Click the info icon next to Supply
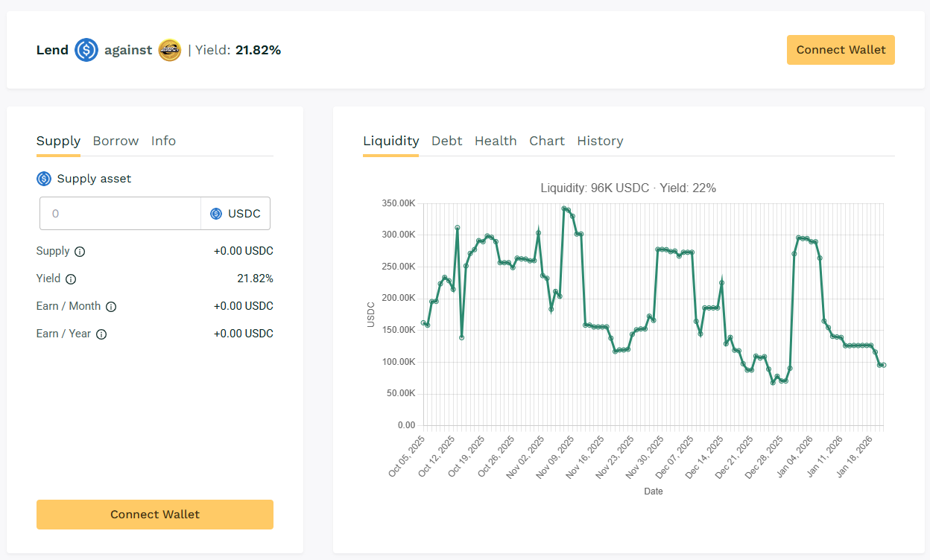Viewport: 930px width, 560px height. click(x=80, y=252)
